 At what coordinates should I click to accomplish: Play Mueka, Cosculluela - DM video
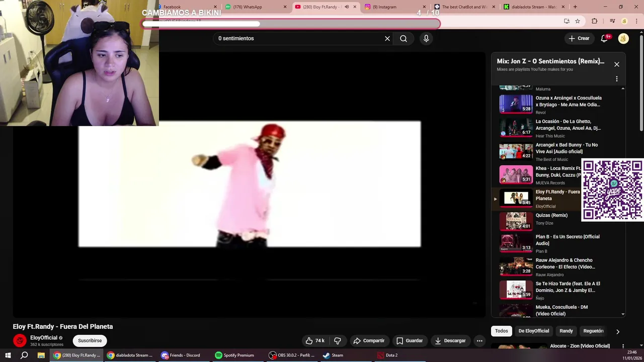coord(558,310)
